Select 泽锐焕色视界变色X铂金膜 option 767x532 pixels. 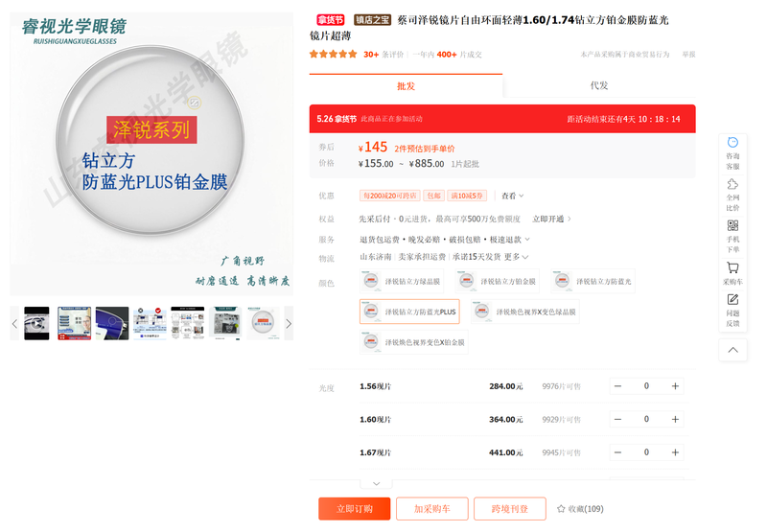(x=414, y=342)
